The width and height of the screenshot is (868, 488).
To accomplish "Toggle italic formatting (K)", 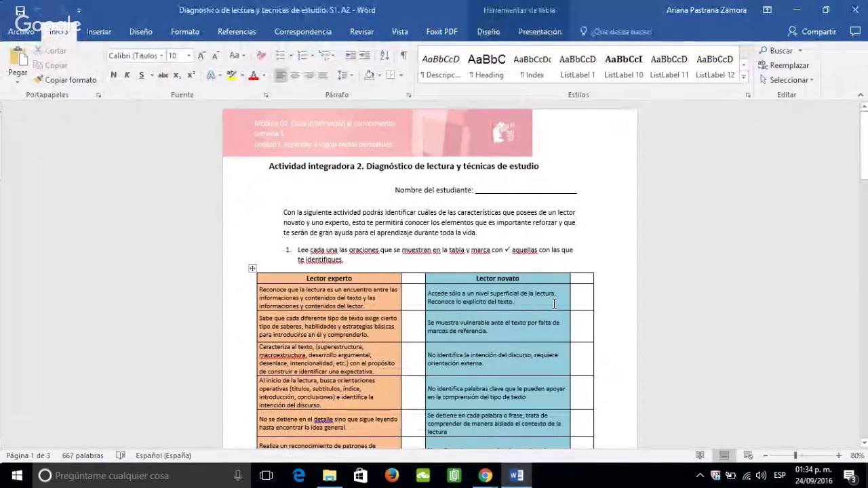I will click(127, 75).
